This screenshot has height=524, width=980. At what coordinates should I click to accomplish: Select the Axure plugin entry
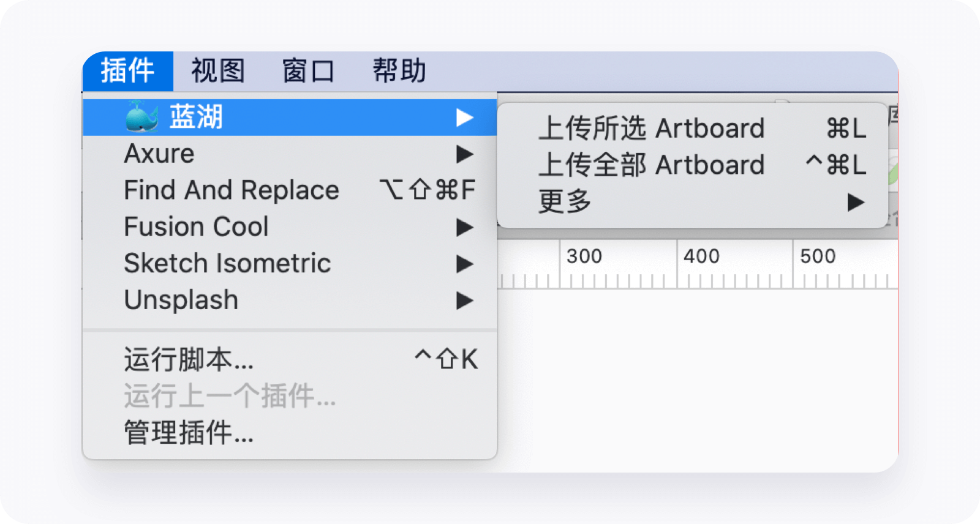coord(290,154)
